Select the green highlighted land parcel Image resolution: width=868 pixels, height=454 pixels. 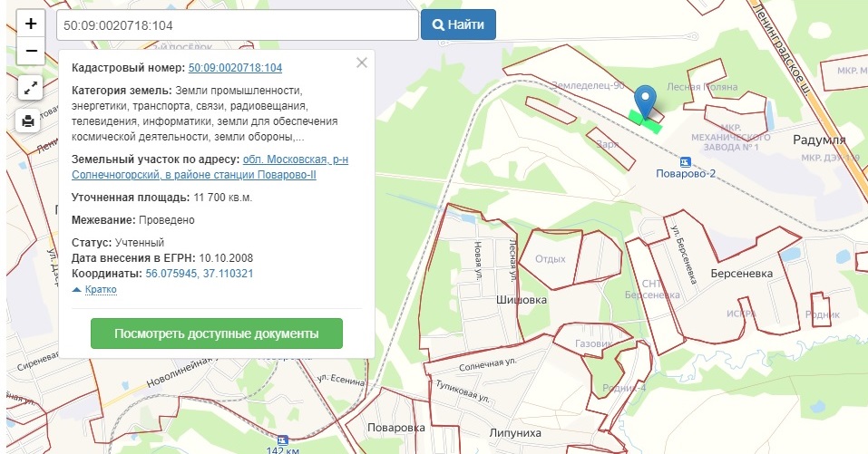[x=651, y=123]
